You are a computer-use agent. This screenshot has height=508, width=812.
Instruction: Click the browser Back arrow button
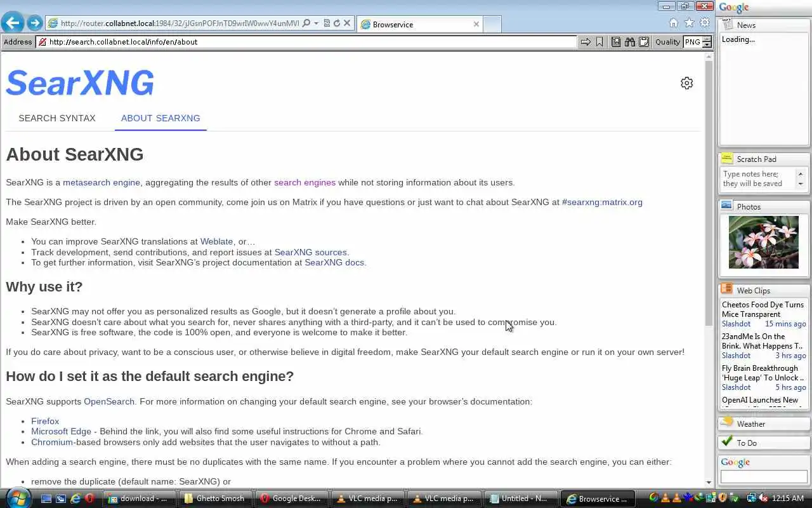click(12, 23)
